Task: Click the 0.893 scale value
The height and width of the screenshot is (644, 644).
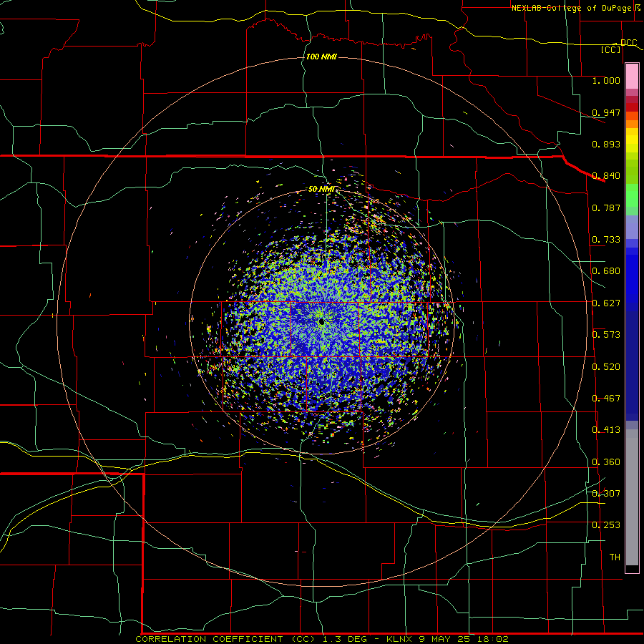Action: tap(606, 144)
